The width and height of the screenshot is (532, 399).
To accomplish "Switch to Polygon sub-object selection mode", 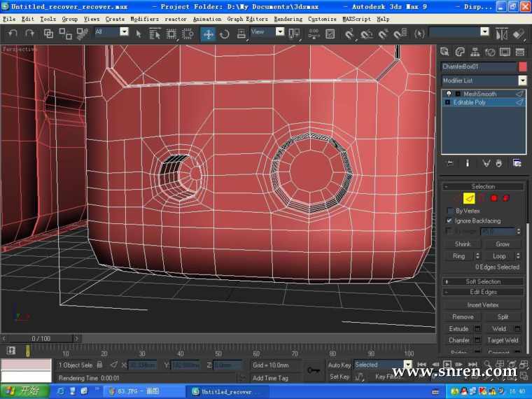I will tap(493, 198).
